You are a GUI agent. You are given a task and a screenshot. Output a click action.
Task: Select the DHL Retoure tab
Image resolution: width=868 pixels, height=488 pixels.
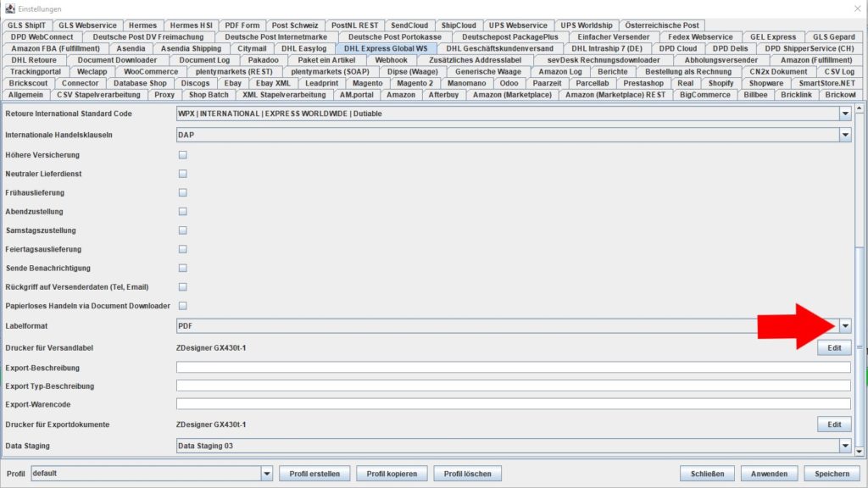click(34, 60)
